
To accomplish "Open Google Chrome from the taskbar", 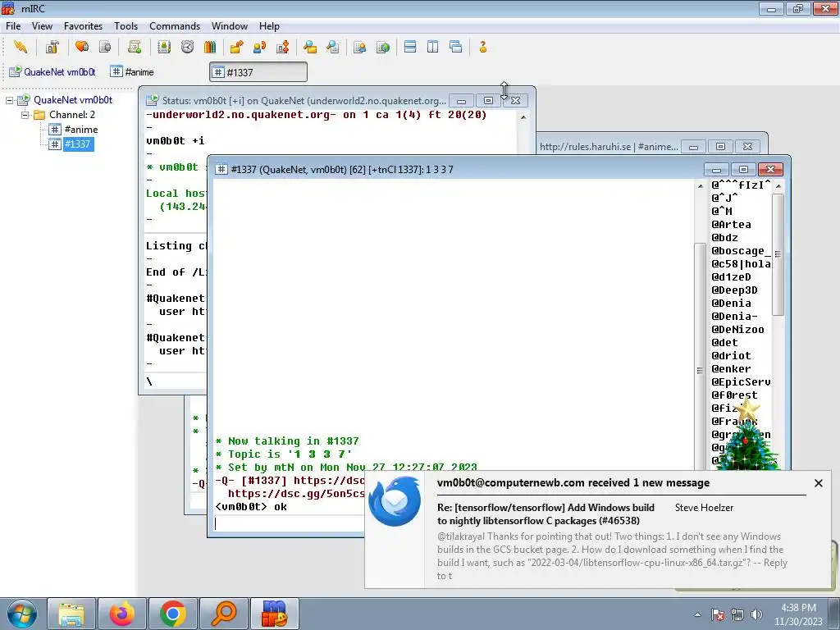I will pos(172,614).
